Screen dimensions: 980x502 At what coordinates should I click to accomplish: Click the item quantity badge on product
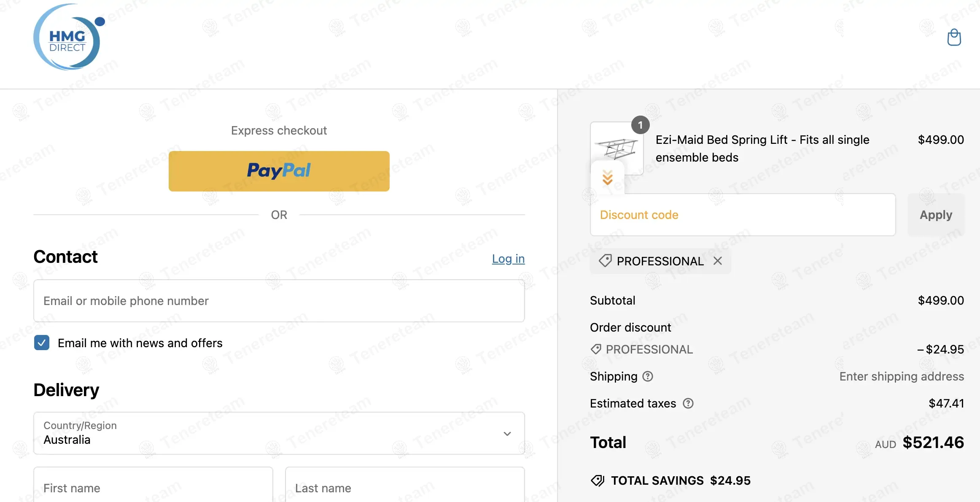tap(640, 125)
